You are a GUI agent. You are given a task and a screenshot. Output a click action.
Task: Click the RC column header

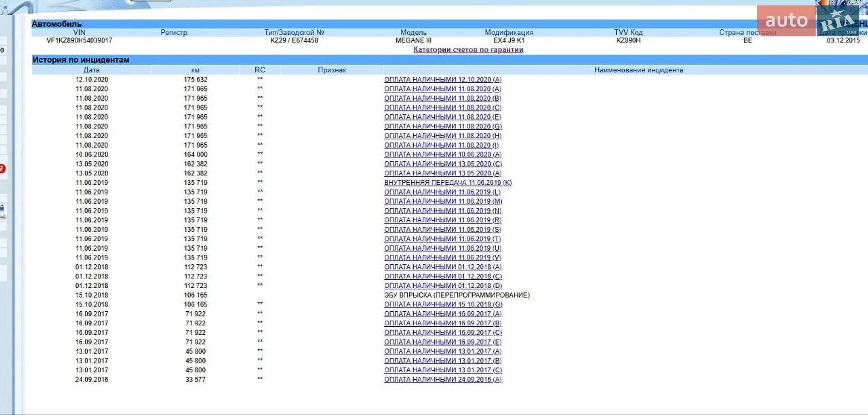[x=260, y=70]
